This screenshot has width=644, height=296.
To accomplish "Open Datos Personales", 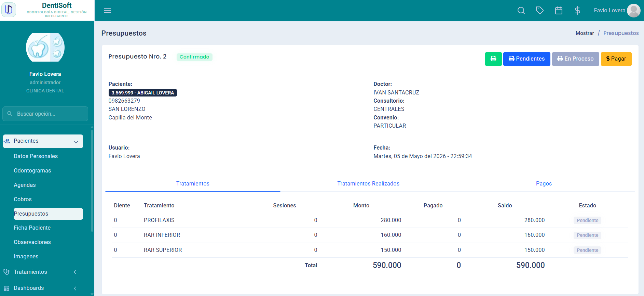I will tap(36, 156).
